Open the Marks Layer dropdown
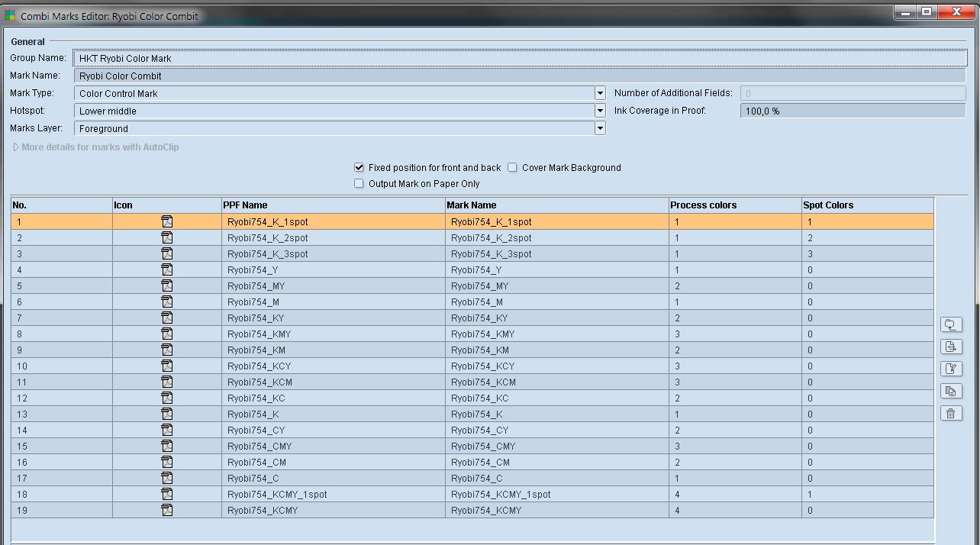The image size is (980, 545). coord(600,128)
